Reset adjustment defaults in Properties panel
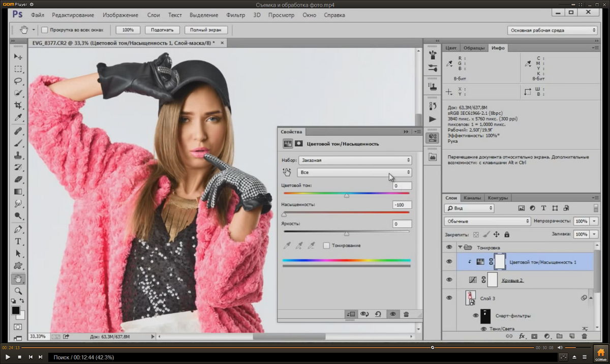 pyautogui.click(x=378, y=314)
